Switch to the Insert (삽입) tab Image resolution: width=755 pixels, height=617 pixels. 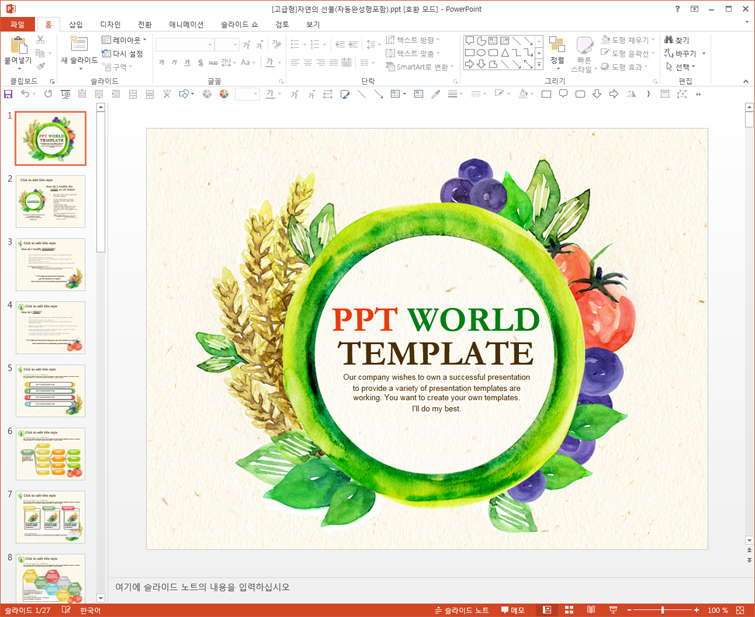pos(76,24)
